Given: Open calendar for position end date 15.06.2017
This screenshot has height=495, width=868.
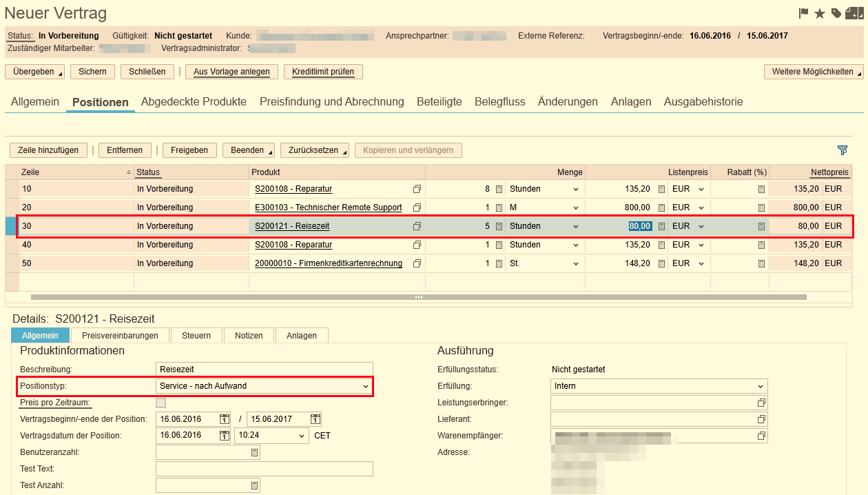Looking at the screenshot, I should (315, 419).
